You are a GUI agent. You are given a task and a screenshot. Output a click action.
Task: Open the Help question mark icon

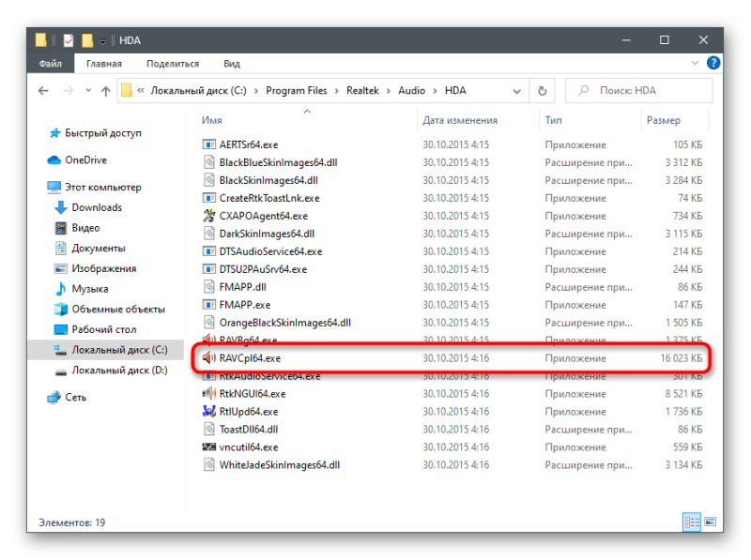click(713, 63)
